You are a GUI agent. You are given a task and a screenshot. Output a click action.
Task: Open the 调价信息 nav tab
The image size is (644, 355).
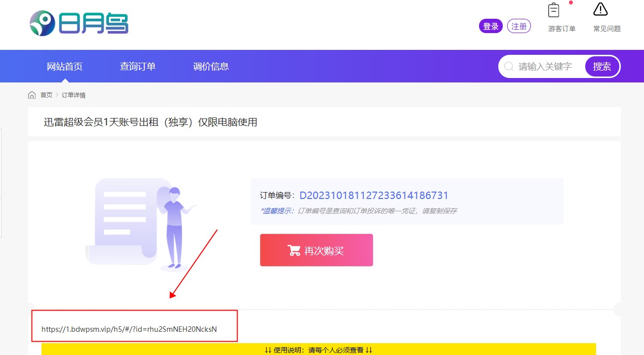(211, 66)
